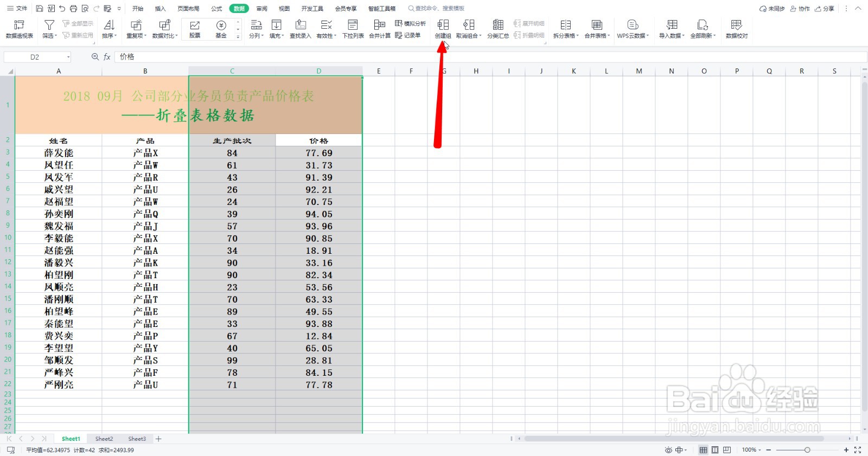Click the zoom slider handle
Image resolution: width=868 pixels, height=456 pixels.
click(807, 450)
